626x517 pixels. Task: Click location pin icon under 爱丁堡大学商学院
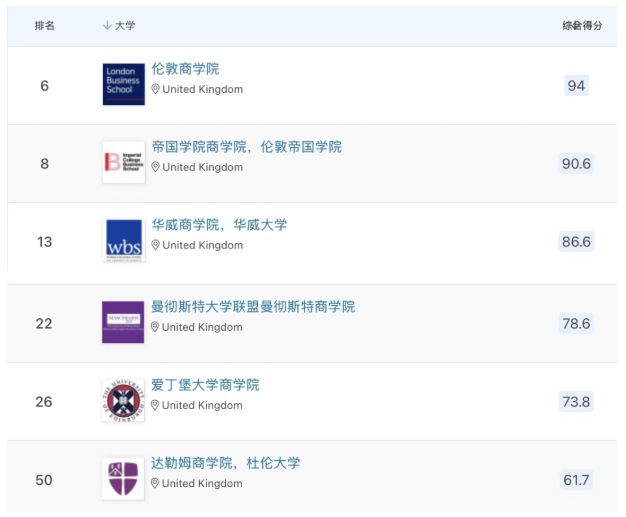(155, 405)
